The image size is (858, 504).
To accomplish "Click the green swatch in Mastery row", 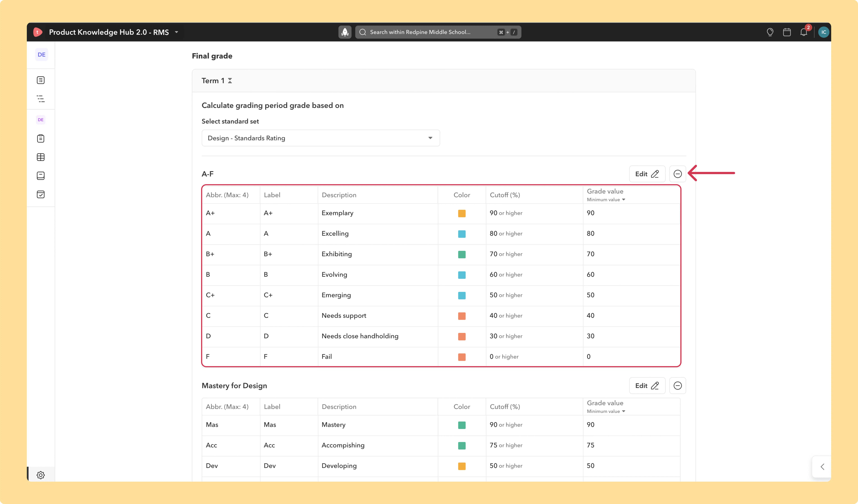I will pos(462,425).
